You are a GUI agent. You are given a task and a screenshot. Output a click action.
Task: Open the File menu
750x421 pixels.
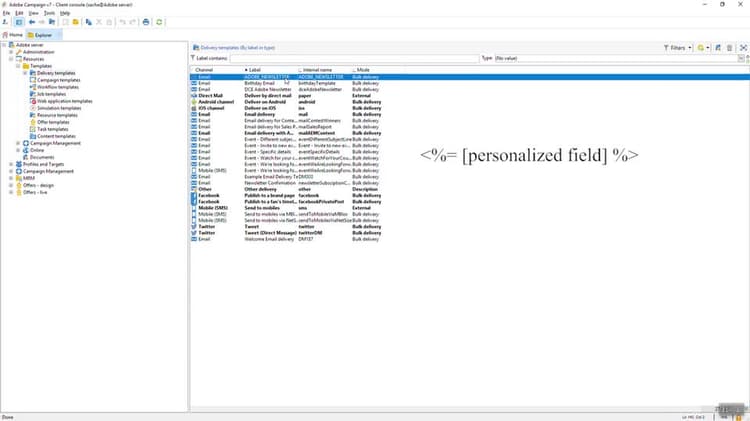[x=6, y=13]
